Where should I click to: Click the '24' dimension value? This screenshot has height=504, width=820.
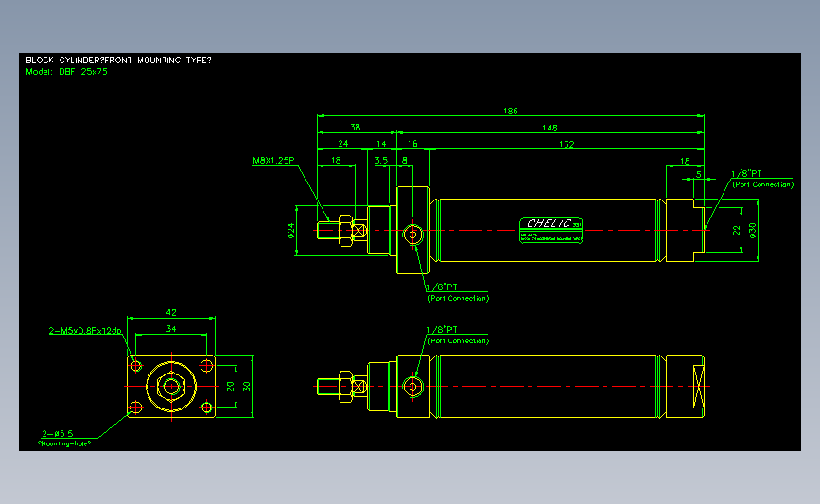[x=343, y=143]
